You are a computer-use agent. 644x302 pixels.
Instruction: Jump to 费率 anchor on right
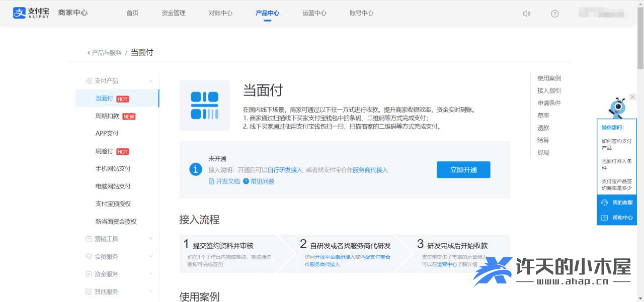pos(543,116)
